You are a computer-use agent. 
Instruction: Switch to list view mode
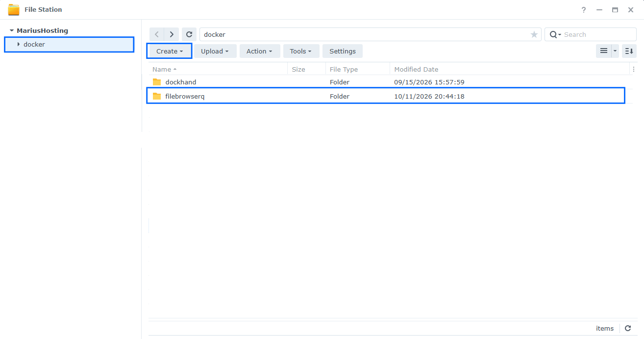[x=604, y=51]
